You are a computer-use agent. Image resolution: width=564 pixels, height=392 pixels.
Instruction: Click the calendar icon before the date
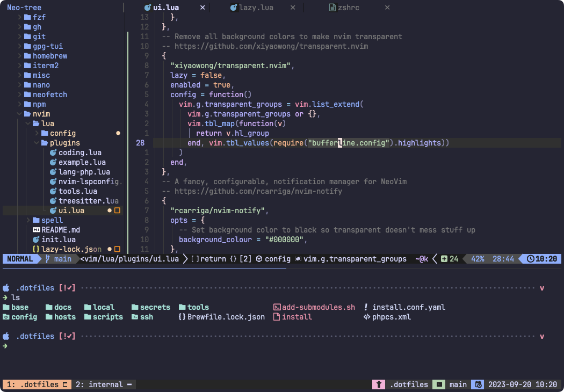coord(477,384)
